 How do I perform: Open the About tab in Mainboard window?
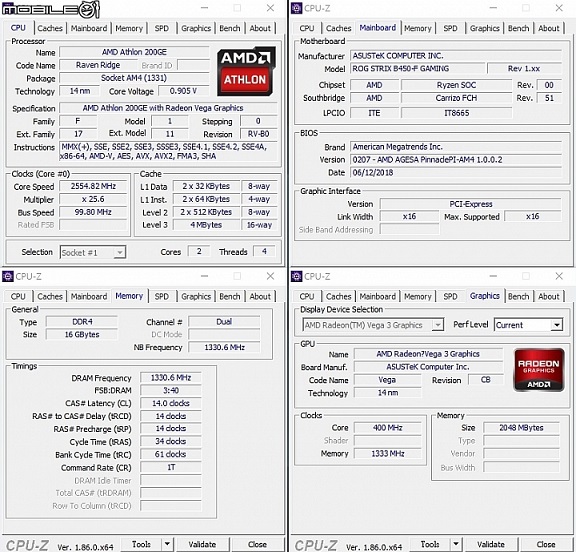[x=548, y=28]
